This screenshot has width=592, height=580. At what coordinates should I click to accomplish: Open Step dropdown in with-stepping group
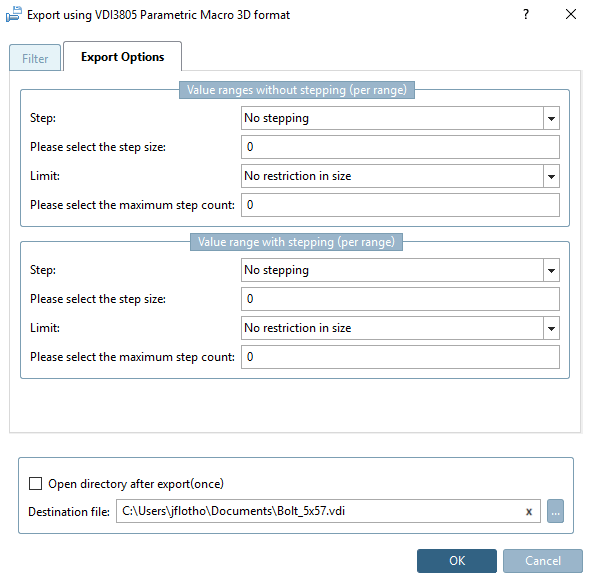[400, 270]
